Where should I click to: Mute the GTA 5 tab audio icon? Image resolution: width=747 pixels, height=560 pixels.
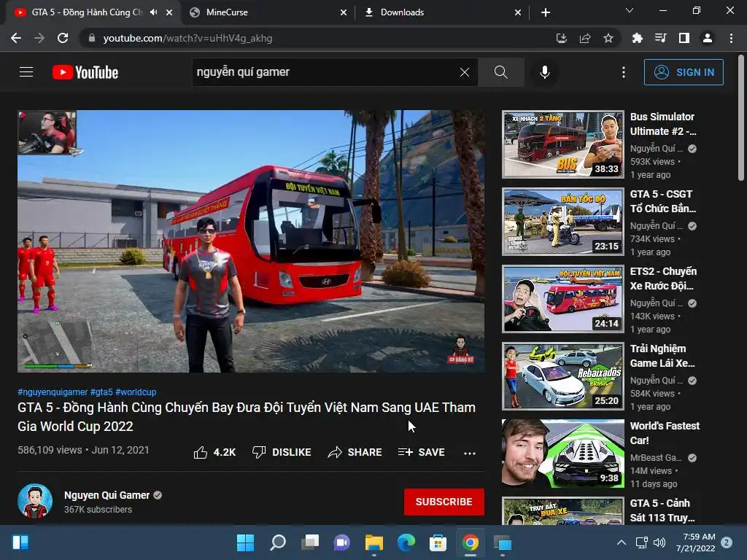coord(153,12)
